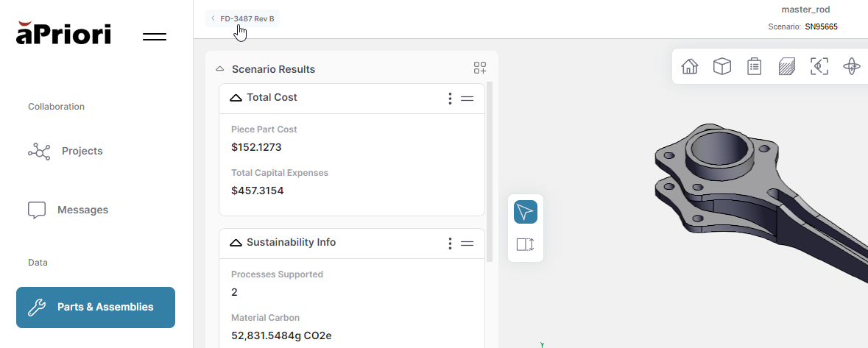Image resolution: width=868 pixels, height=348 pixels.
Task: Select Parts & Assemblies navigation button
Action: point(96,308)
